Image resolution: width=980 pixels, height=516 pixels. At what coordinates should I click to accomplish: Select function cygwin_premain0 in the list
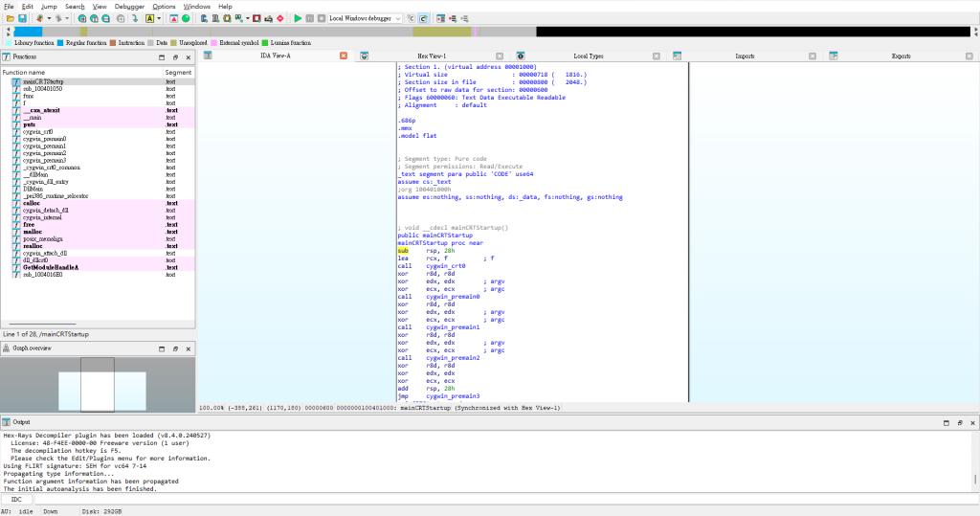coord(44,139)
